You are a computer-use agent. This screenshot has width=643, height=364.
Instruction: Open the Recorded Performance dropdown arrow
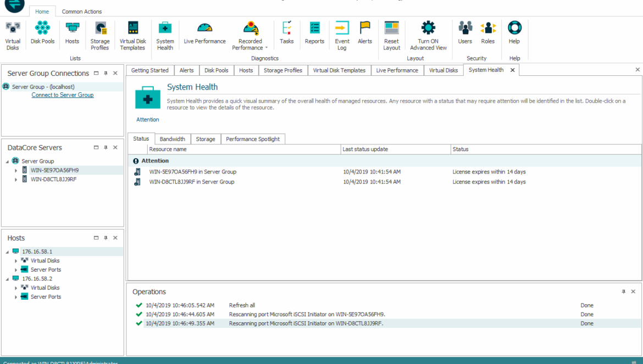[x=266, y=48]
